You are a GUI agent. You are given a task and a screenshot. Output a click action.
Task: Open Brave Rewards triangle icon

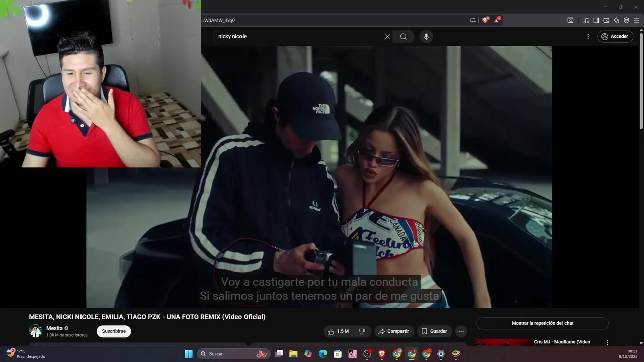point(497,20)
